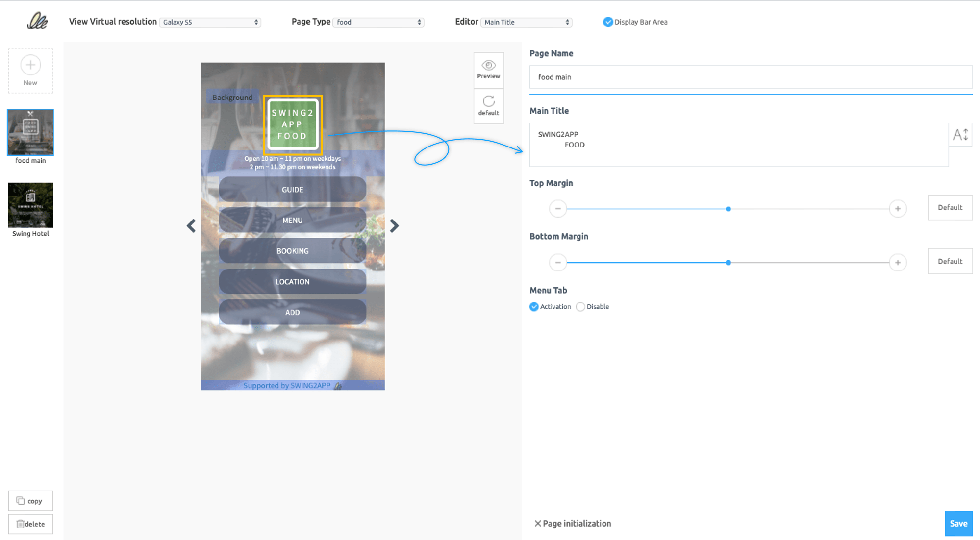This screenshot has height=540, width=980.
Task: Reset with the default refresh icon
Action: tap(488, 101)
